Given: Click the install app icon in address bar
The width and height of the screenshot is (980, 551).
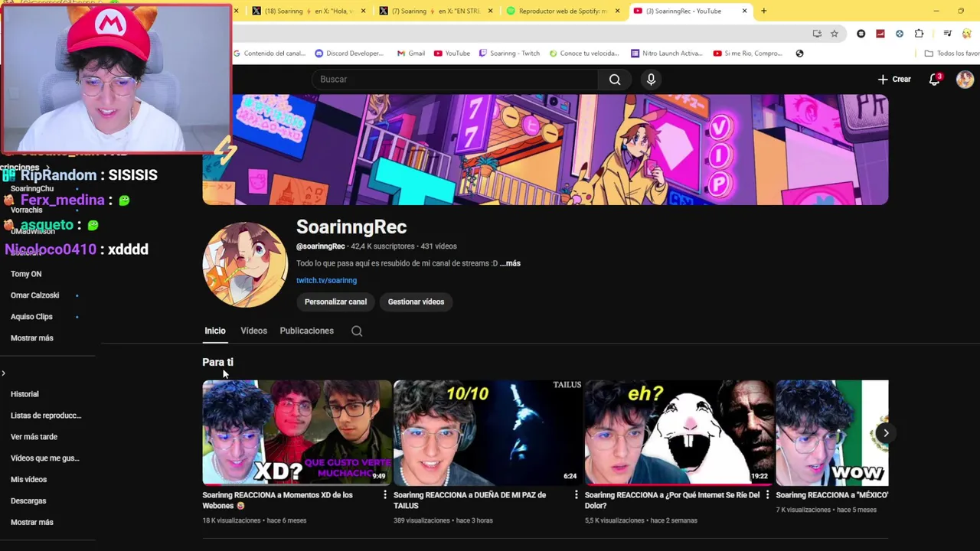Looking at the screenshot, I should point(817,34).
